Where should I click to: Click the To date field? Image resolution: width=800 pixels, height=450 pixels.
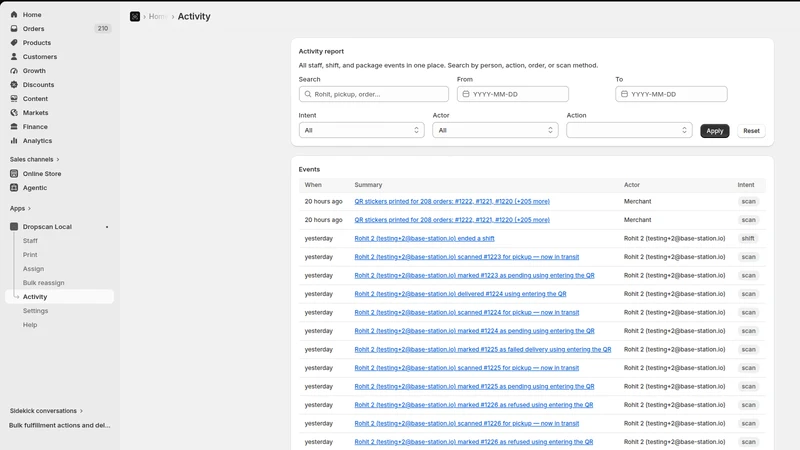tap(671, 94)
